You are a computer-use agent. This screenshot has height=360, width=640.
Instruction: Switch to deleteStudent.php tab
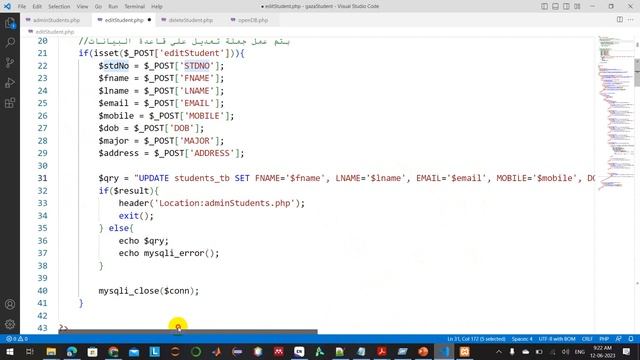click(191, 20)
